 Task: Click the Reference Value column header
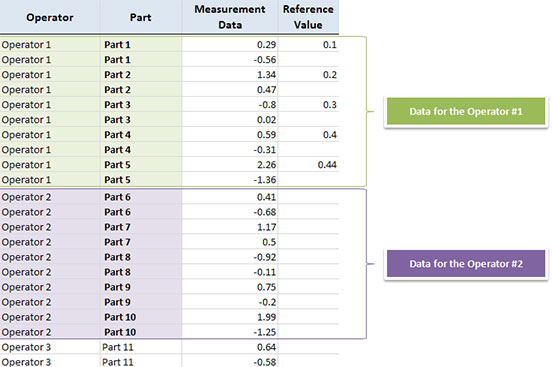pyautogui.click(x=308, y=17)
